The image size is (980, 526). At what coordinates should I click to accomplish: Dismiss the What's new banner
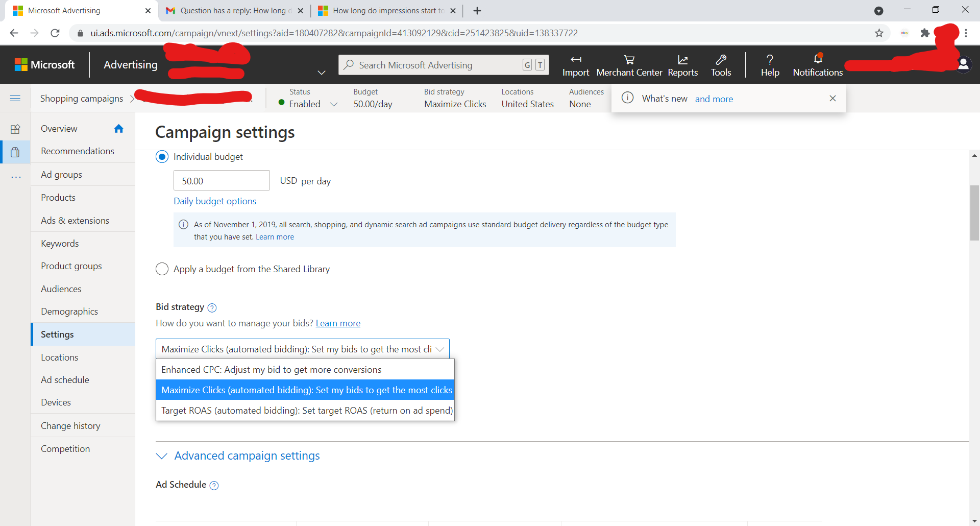click(832, 98)
